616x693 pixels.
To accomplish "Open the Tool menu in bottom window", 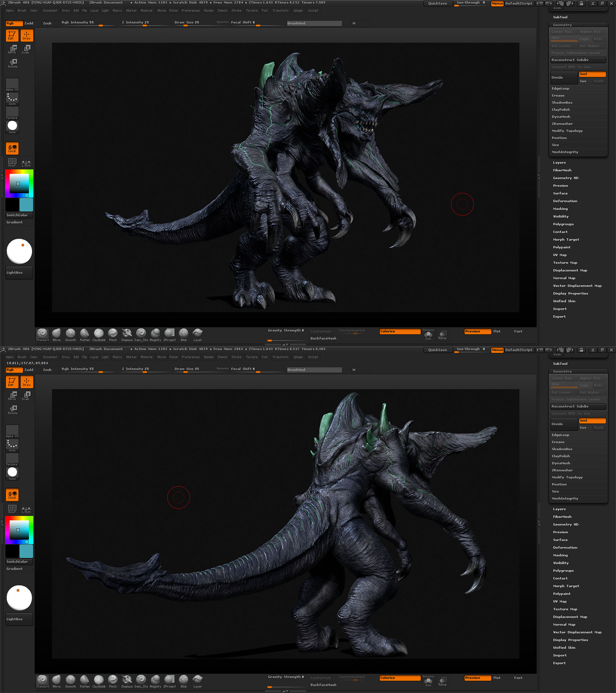I will tap(264, 357).
